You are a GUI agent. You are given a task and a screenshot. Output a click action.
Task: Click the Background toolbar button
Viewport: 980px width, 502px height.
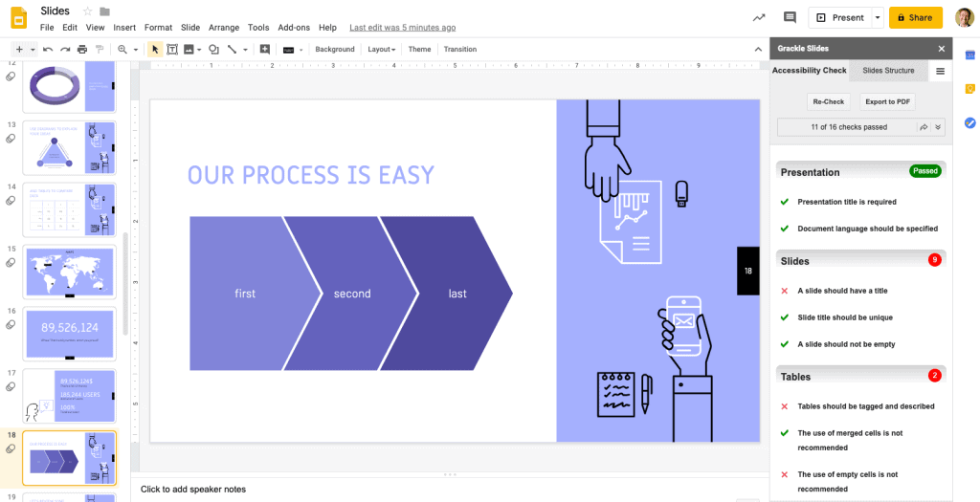point(334,50)
